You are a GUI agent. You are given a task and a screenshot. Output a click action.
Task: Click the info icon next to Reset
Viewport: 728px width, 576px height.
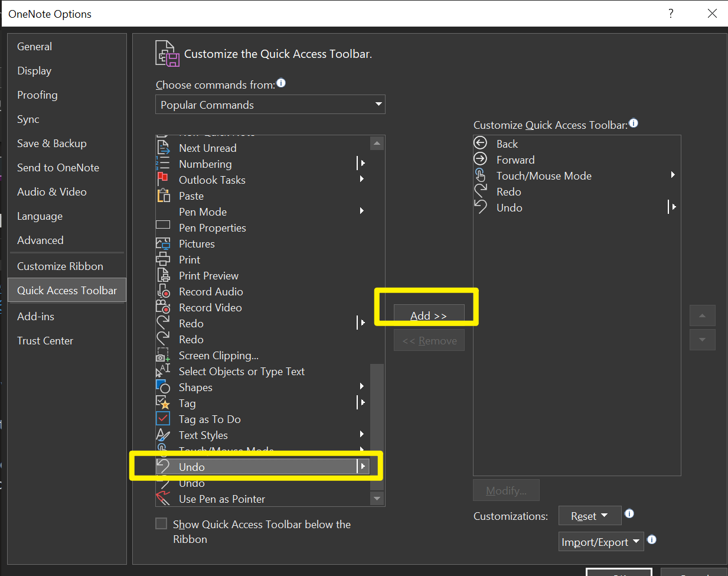click(x=629, y=513)
